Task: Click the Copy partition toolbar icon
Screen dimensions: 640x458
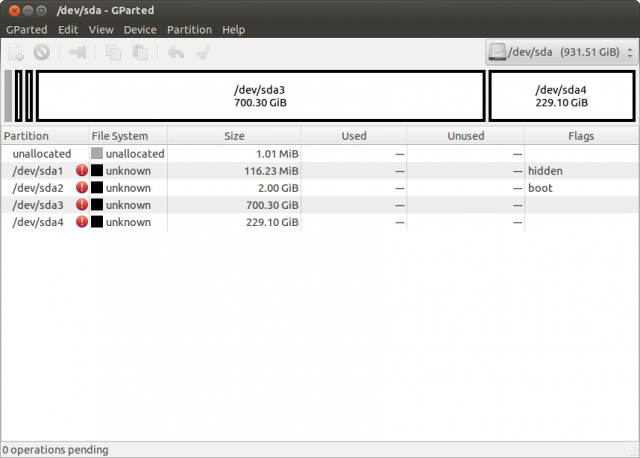Action: pos(113,52)
